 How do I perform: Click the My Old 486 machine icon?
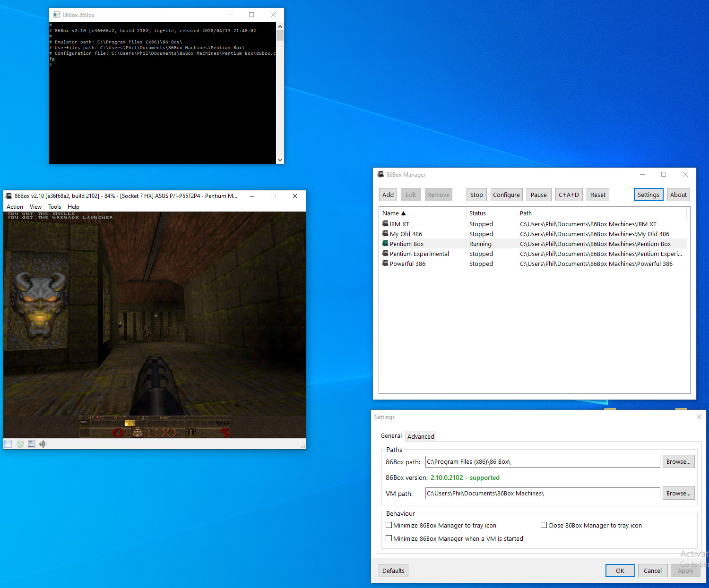click(x=385, y=233)
